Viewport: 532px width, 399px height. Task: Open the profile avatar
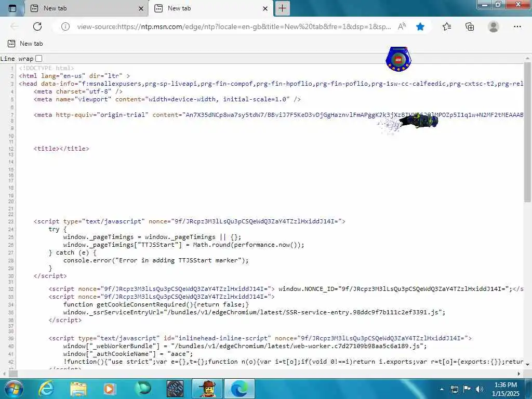pos(494,26)
